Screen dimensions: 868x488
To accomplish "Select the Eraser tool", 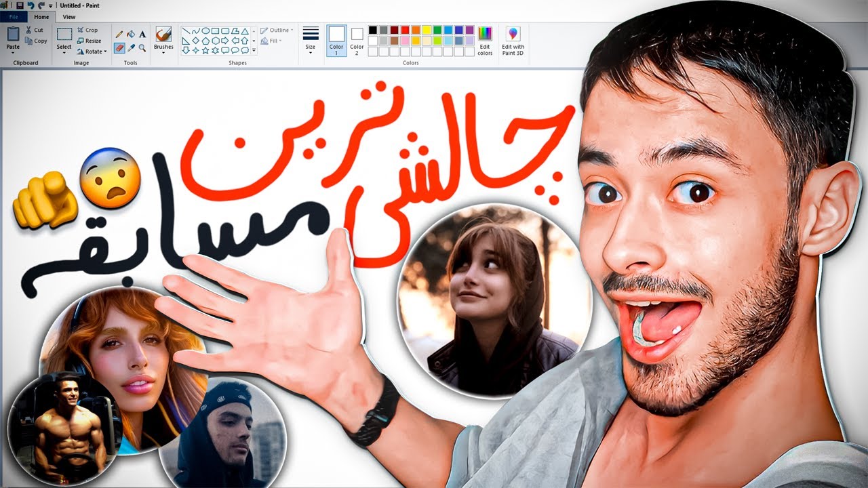I will pos(119,48).
